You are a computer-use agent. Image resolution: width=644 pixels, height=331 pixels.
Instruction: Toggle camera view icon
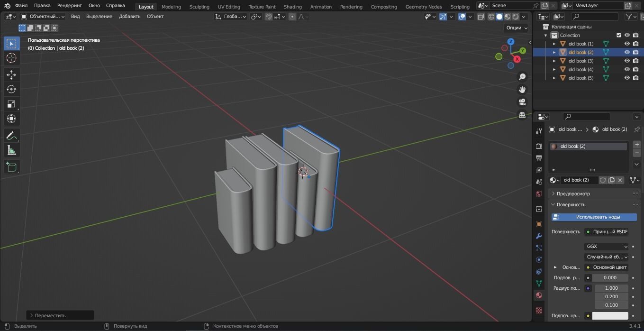(x=522, y=102)
